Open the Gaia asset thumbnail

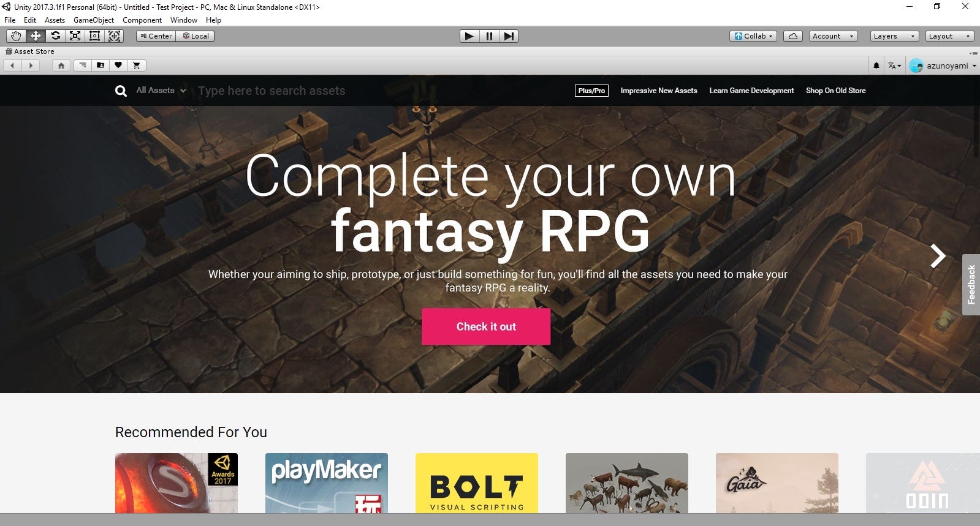777,483
